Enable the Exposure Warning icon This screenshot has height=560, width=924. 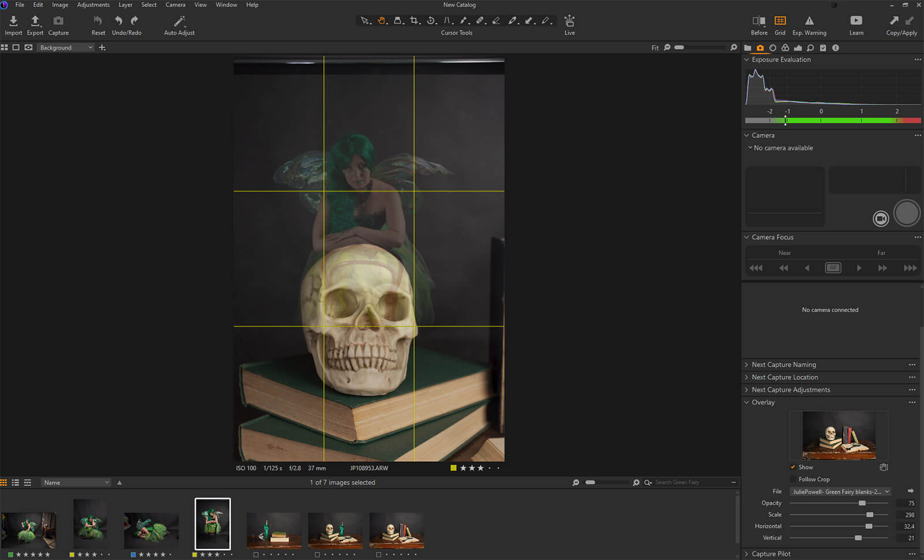click(x=809, y=21)
